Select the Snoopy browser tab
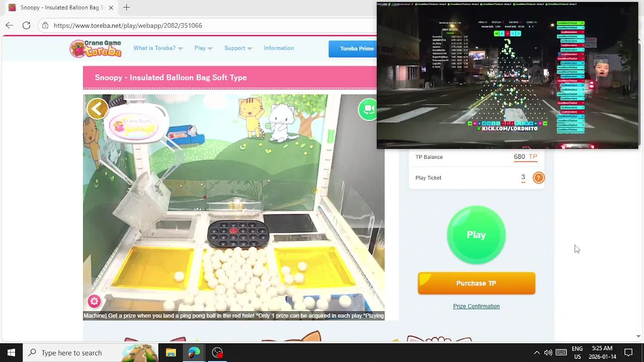 [x=61, y=8]
